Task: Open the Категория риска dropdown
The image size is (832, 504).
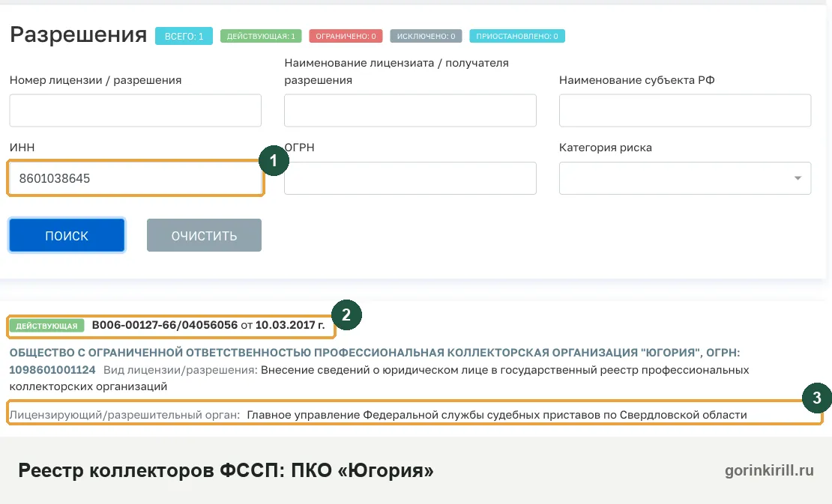Action: coord(685,178)
